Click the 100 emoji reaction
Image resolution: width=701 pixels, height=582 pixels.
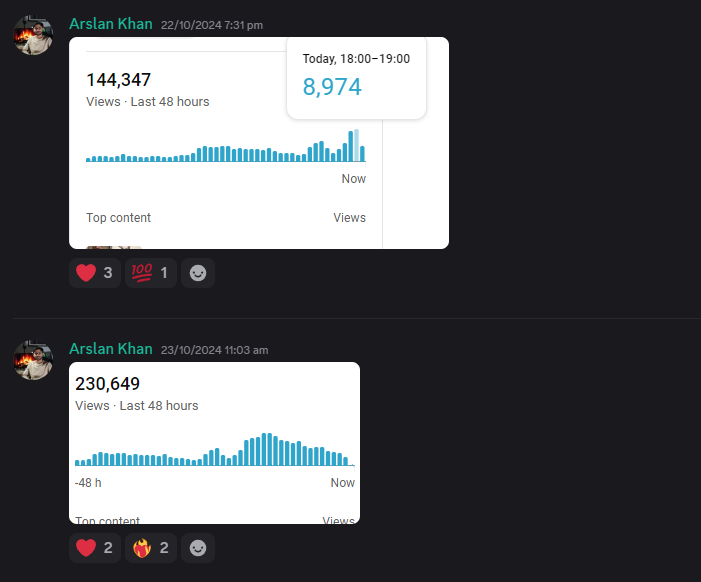151,273
